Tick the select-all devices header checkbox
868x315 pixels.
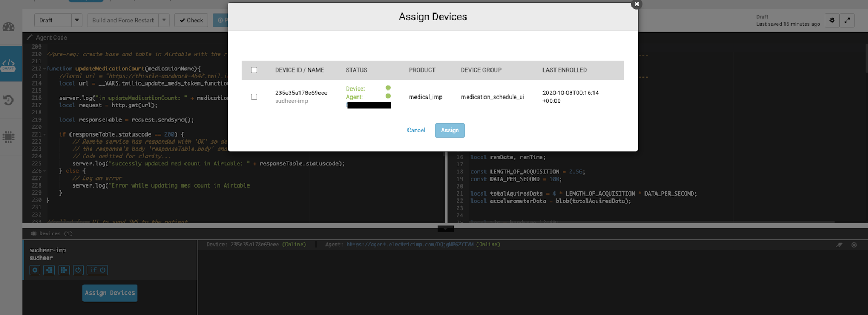coord(254,70)
